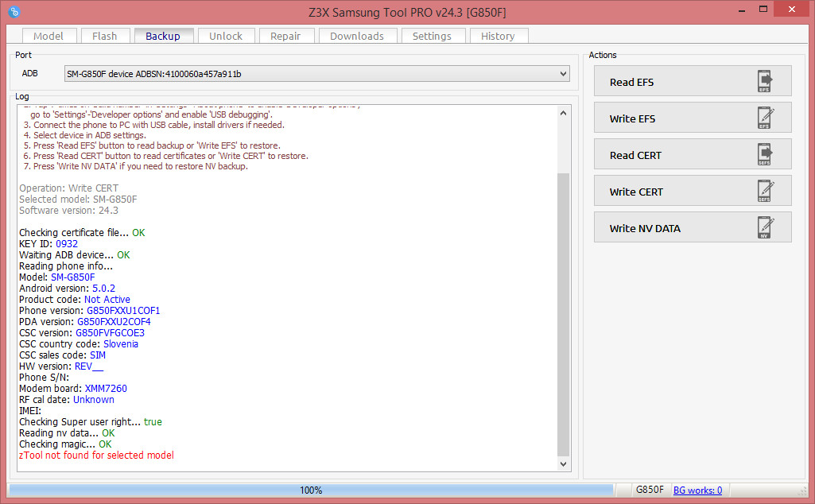Click the Read CERT button label
The height and width of the screenshot is (504, 815).
tap(635, 155)
